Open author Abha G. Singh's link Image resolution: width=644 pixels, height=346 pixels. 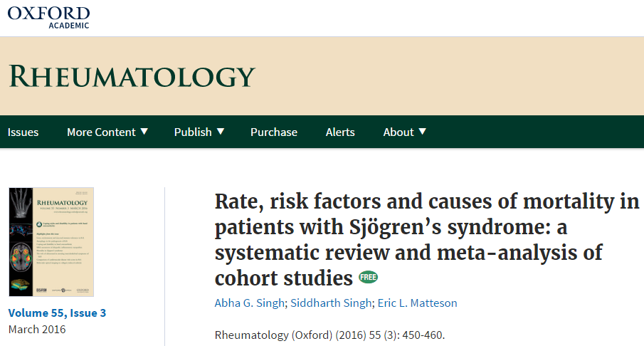249,303
